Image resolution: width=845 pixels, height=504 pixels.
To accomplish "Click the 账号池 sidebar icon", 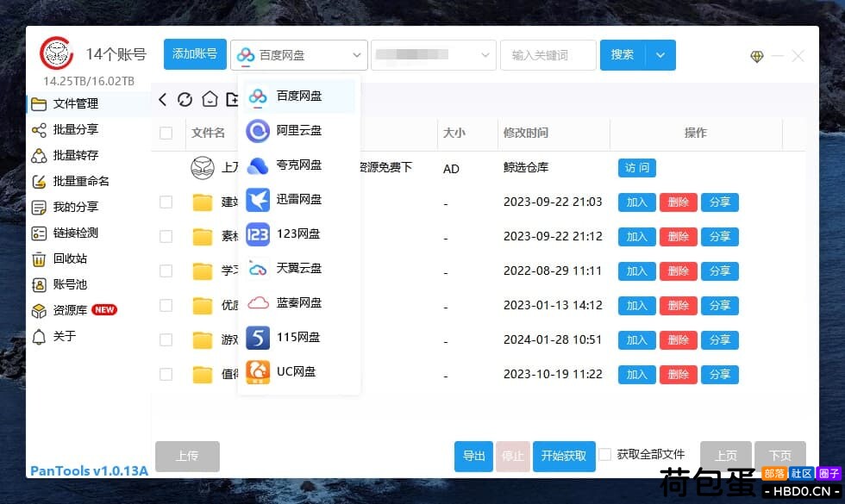I will pos(39,285).
